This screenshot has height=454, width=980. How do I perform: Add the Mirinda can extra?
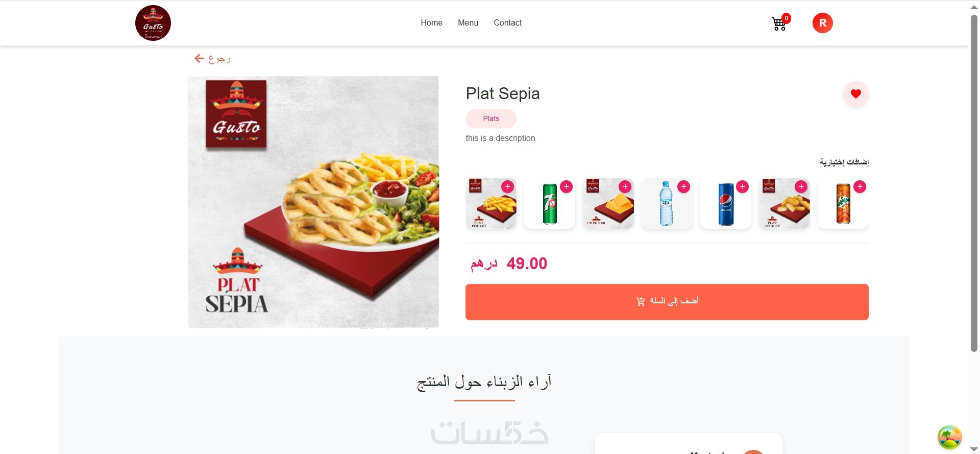[860, 187]
